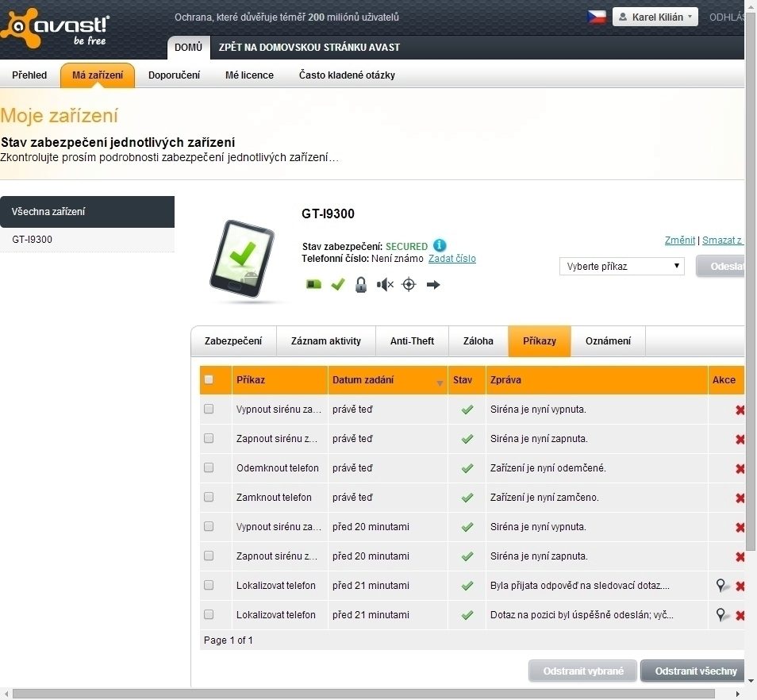Click the status checkmark in Odemknout telefon row
The height and width of the screenshot is (700, 757).
(467, 468)
